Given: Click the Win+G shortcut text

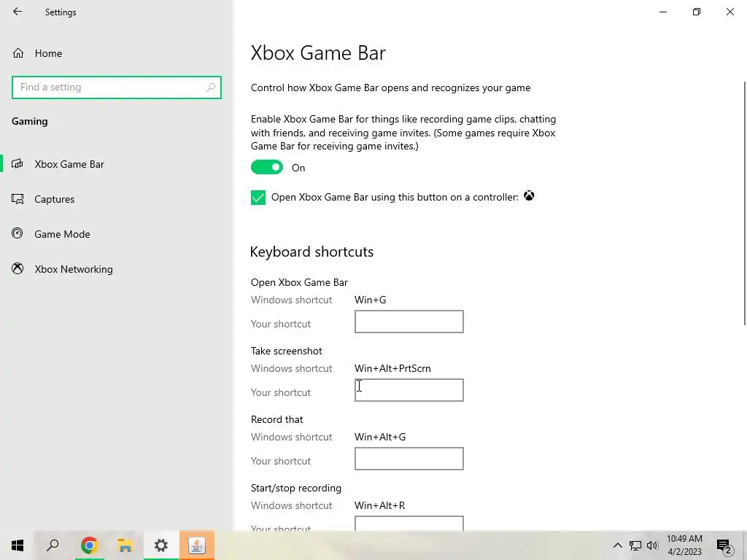Looking at the screenshot, I should tap(370, 300).
